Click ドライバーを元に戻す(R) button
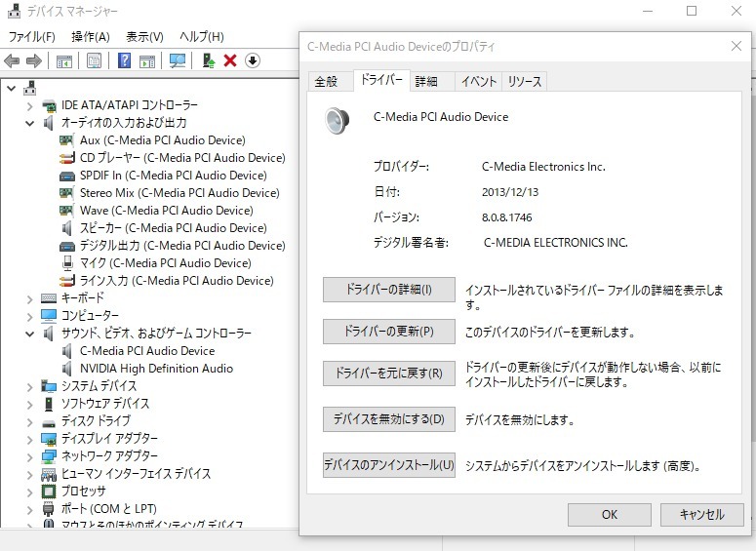The width and height of the screenshot is (756, 551). [x=389, y=374]
